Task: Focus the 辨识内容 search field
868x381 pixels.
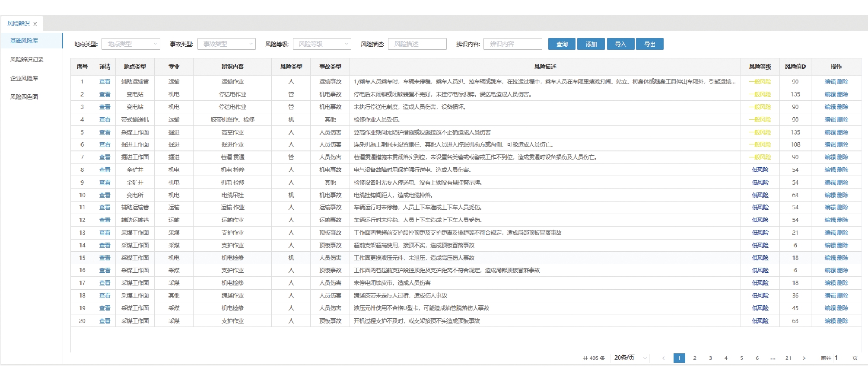Action: [512, 44]
